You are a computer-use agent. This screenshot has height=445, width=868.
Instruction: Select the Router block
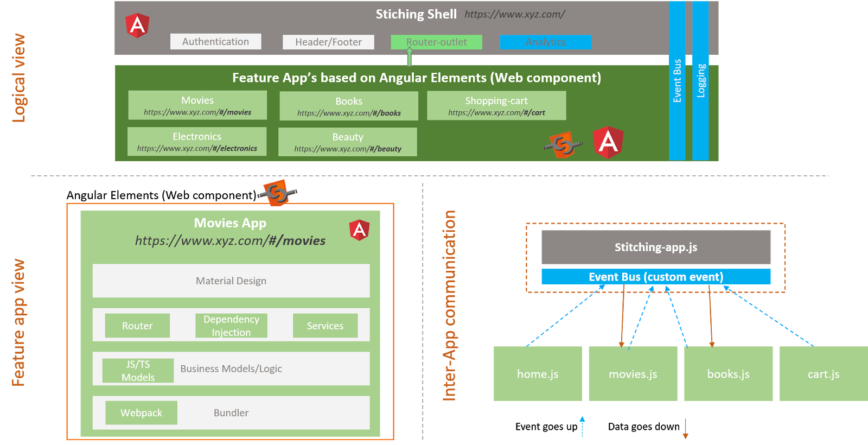pyautogui.click(x=137, y=326)
